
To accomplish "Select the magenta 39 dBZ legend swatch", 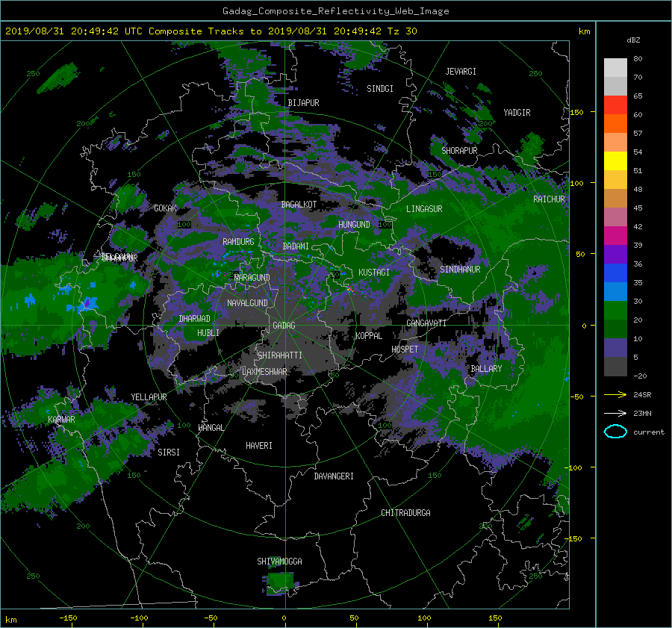I will [x=615, y=235].
